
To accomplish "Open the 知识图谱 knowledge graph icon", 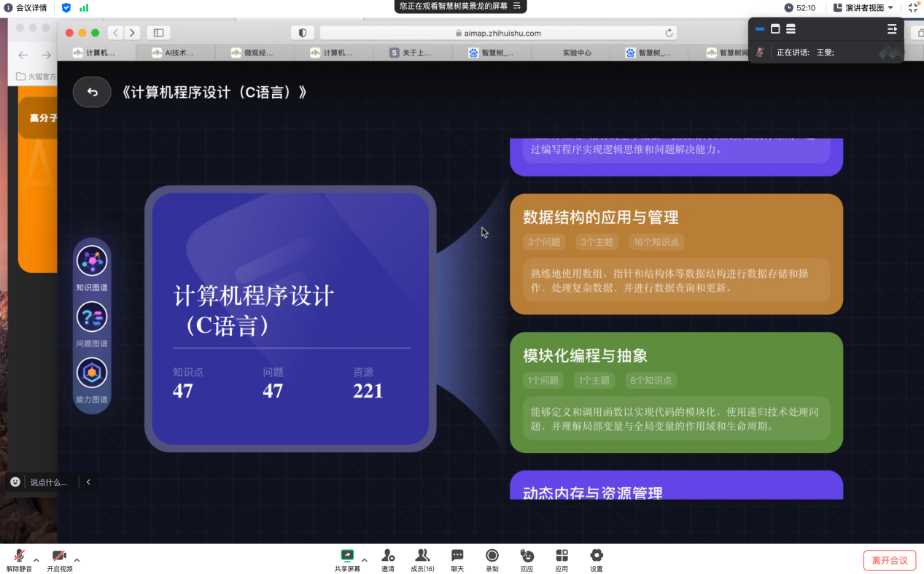I will 92,261.
